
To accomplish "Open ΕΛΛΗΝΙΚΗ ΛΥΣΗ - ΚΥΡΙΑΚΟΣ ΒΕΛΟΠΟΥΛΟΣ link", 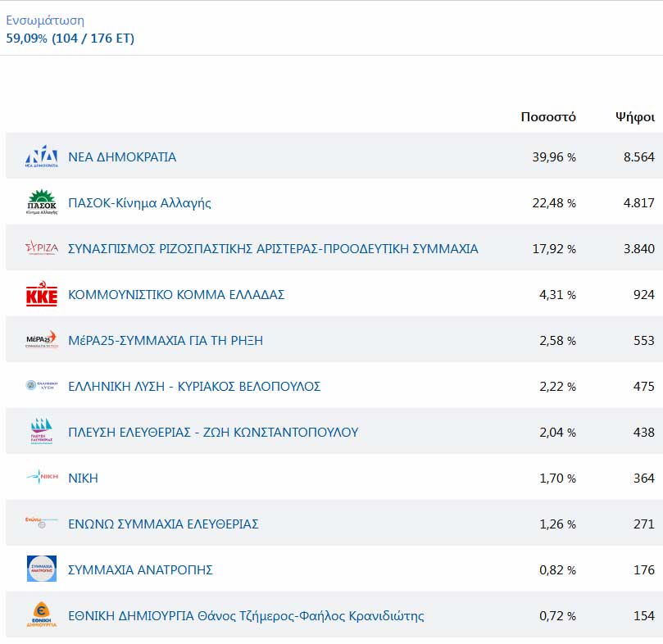I will point(194,387).
